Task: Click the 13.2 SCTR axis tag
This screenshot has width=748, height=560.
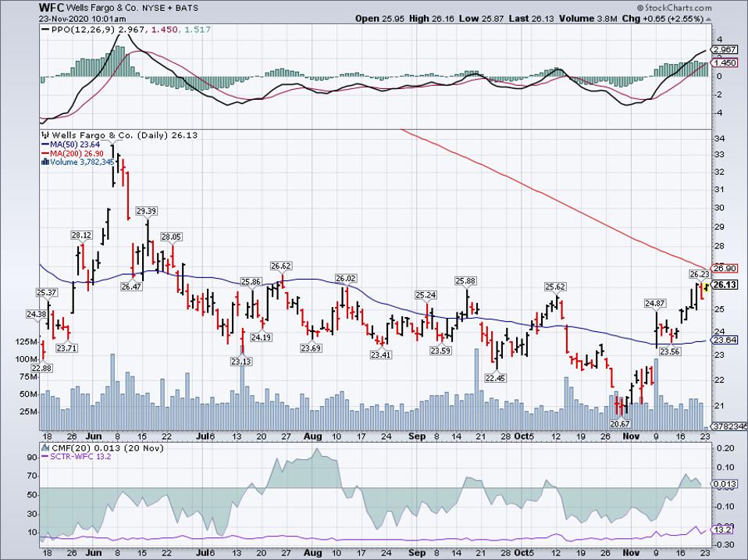Action: pyautogui.click(x=722, y=530)
